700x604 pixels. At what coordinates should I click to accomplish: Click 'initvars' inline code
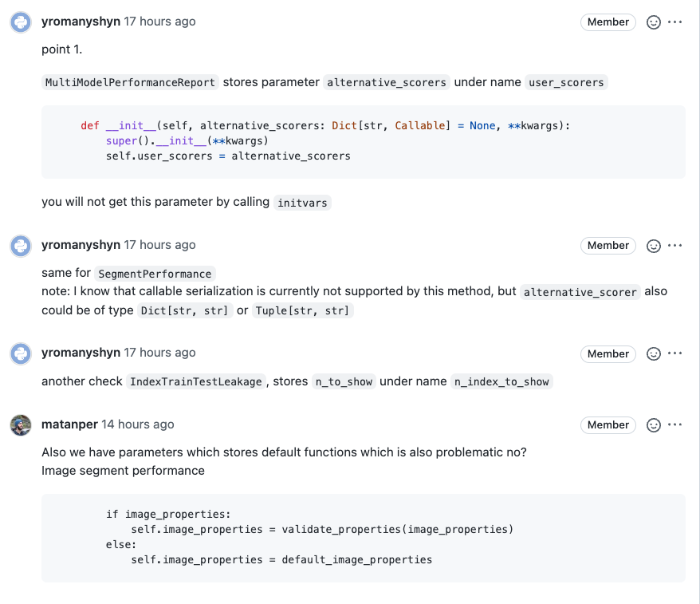coord(302,203)
